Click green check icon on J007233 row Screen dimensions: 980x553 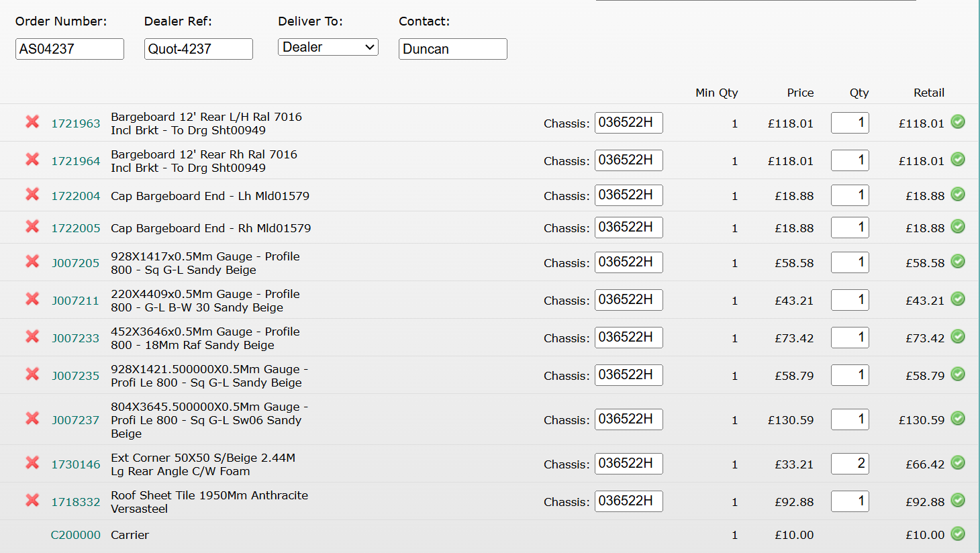pos(958,337)
